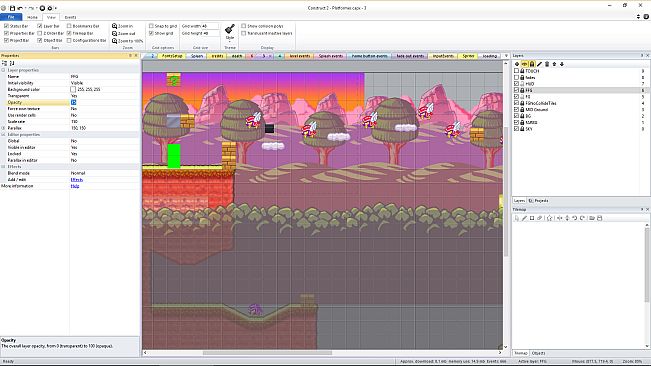This screenshot has height=366, width=651.
Task: Disable Show grid checkbox
Action: (x=151, y=33)
